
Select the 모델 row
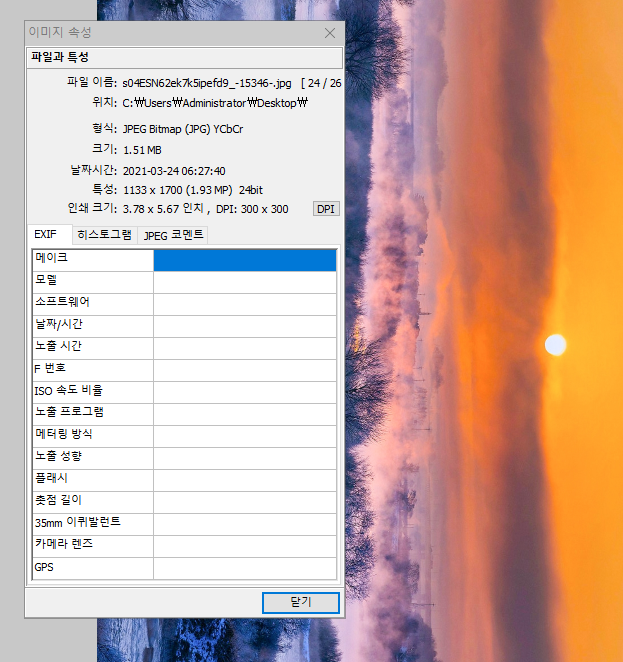(184, 282)
